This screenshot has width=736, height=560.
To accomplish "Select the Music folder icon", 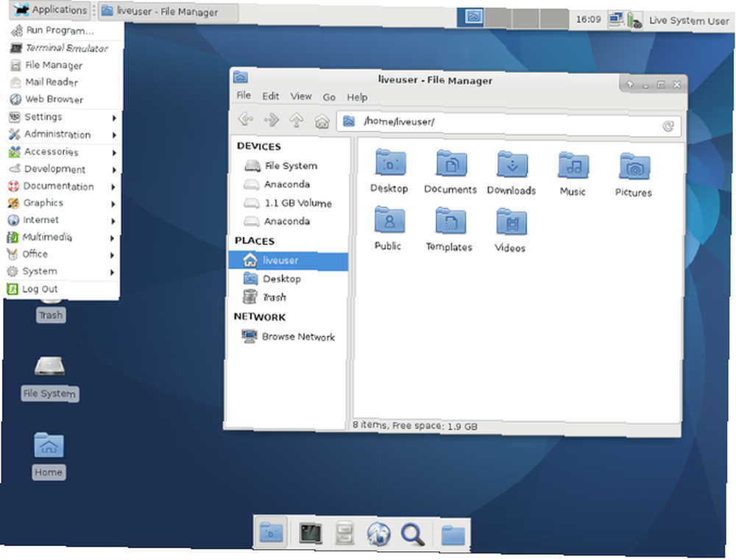I will pyautogui.click(x=573, y=166).
